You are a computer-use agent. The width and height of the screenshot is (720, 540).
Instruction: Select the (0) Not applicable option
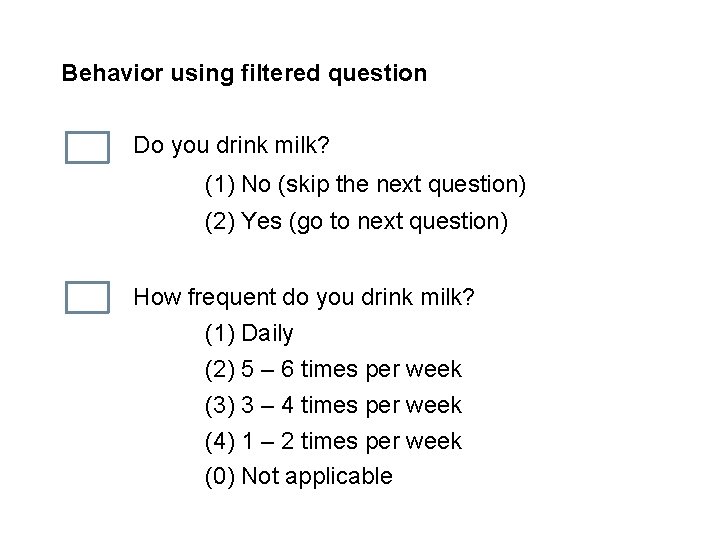299,477
